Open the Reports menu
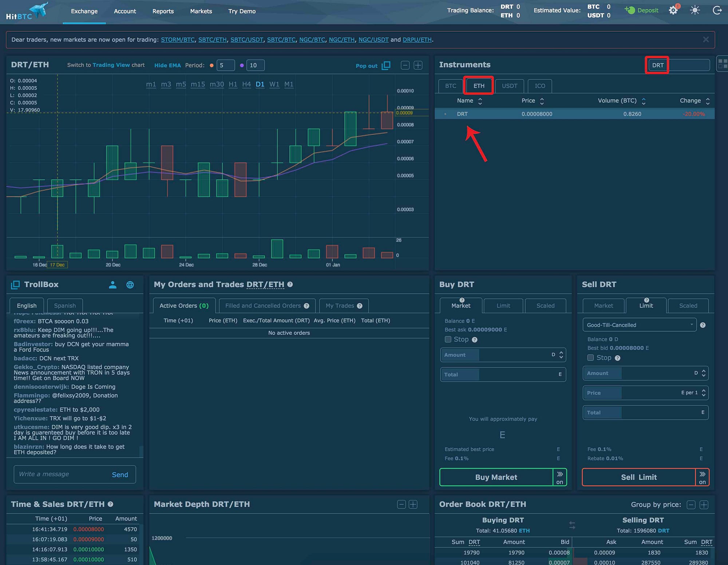Image resolution: width=728 pixels, height=565 pixels. (x=163, y=11)
